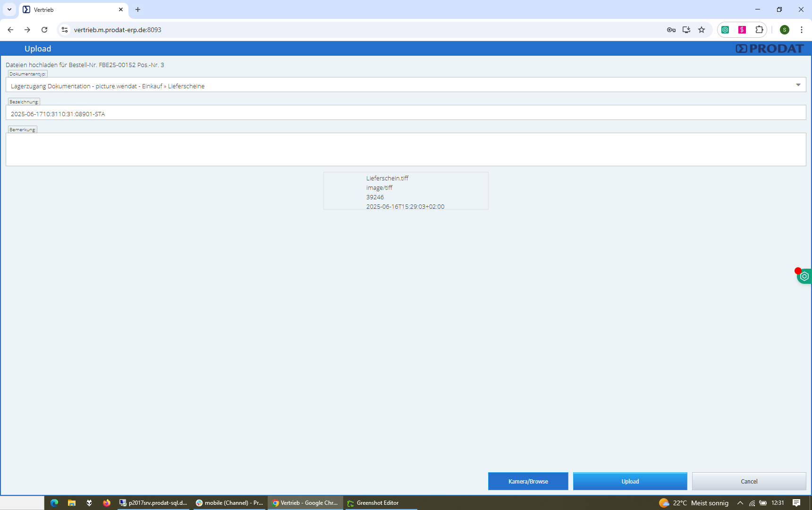Click the Cancel button

click(749, 481)
